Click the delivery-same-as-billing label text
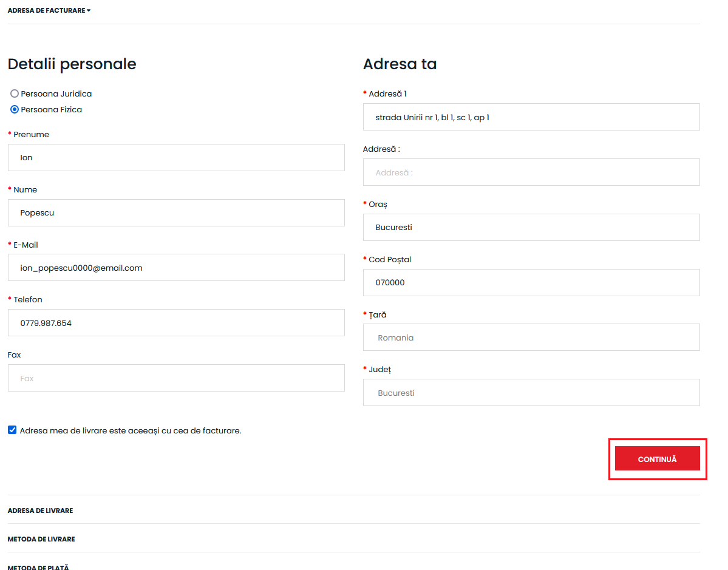The image size is (728, 570). [131, 431]
